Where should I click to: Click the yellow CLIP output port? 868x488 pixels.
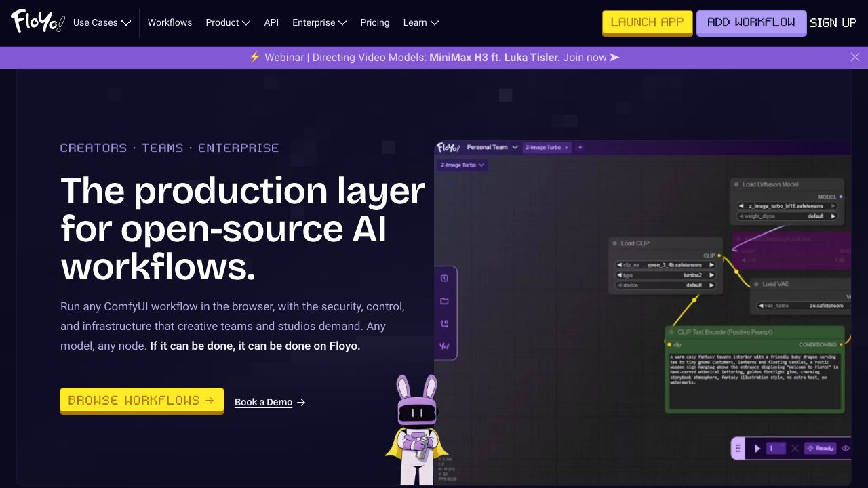click(719, 256)
